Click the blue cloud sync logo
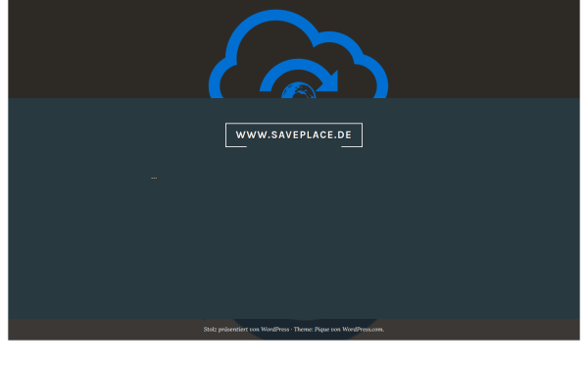Screen dimensions: 588x368 [298, 54]
